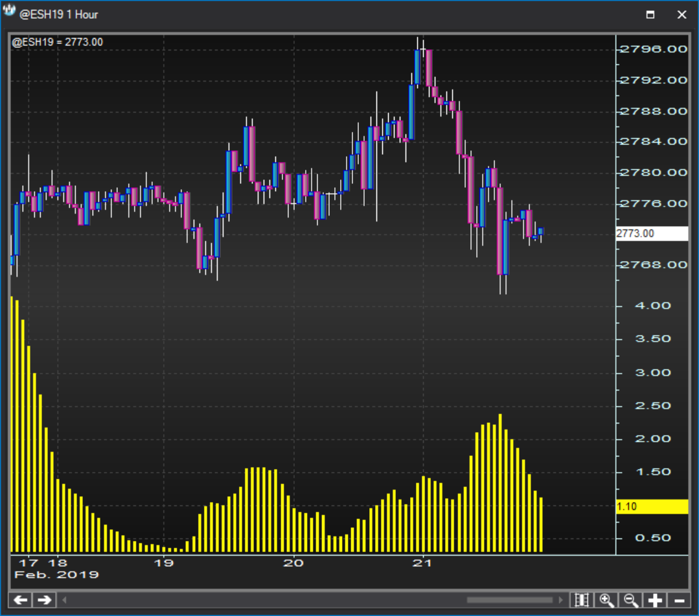699x616 pixels.
Task: Click the 3.00 indicator axis label
Action: click(x=652, y=372)
